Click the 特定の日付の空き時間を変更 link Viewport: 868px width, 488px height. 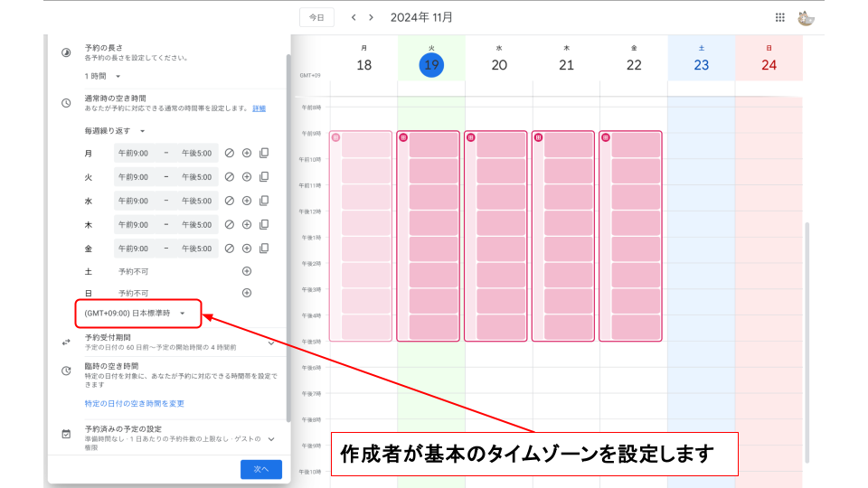[x=134, y=403]
